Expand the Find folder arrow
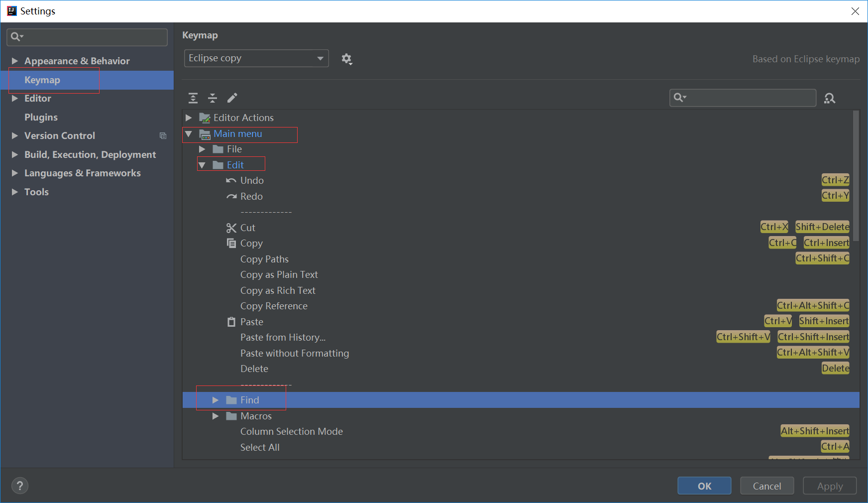 (x=216, y=400)
